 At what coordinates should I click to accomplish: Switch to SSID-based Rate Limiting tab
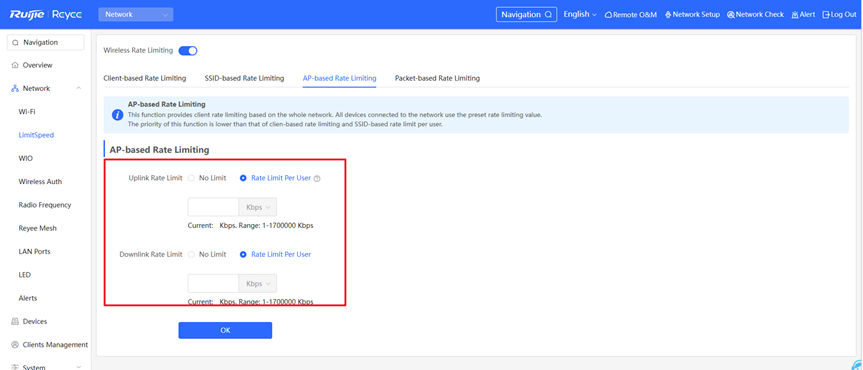244,78
